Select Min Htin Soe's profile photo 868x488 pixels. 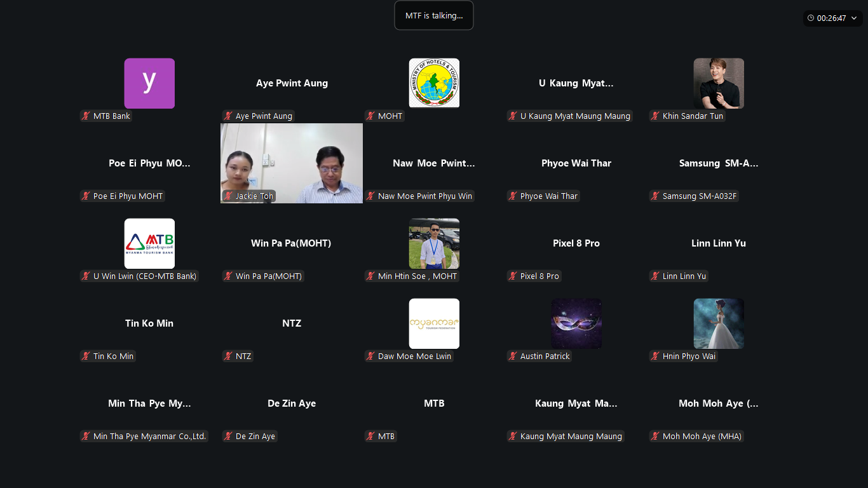[x=434, y=243]
